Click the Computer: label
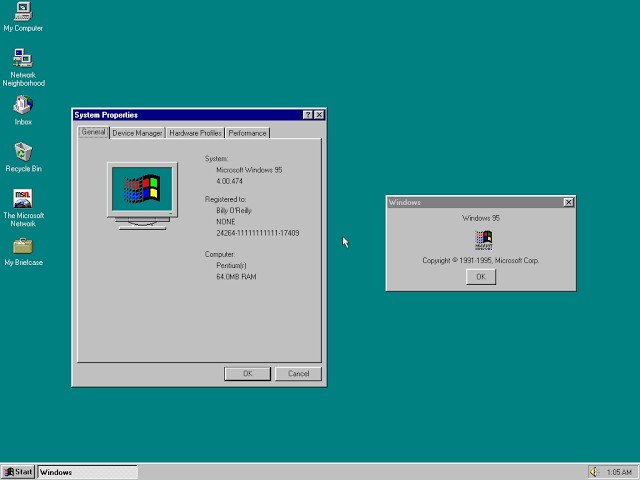The height and width of the screenshot is (480, 640). 220,254
